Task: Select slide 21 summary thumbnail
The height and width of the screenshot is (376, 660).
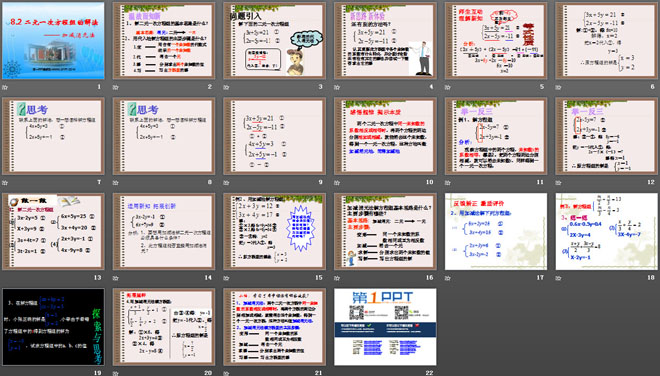Action: [x=274, y=327]
